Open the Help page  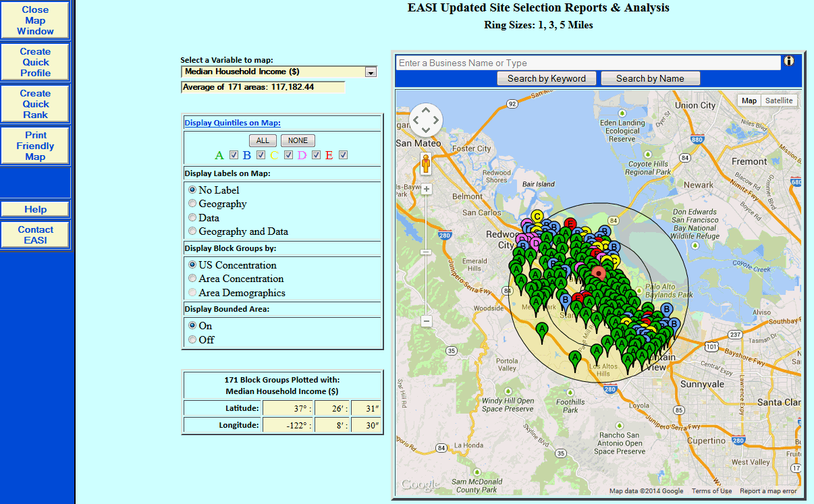pyautogui.click(x=35, y=209)
